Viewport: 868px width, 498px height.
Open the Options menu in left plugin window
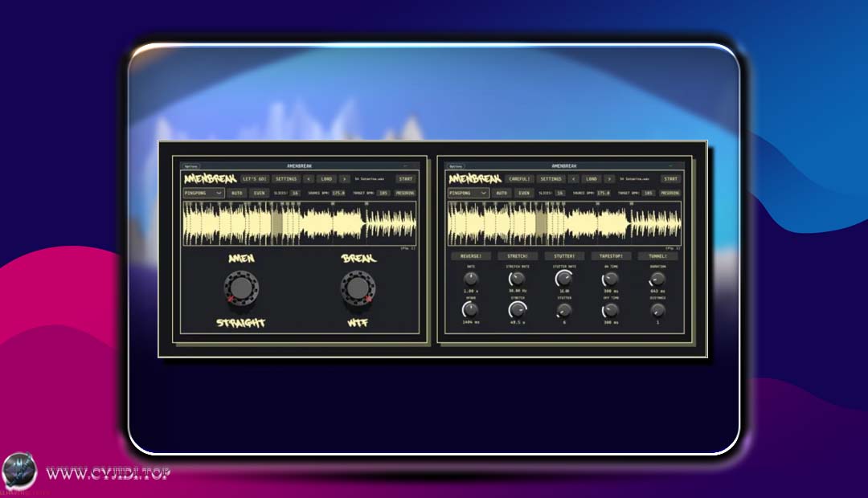click(x=190, y=165)
